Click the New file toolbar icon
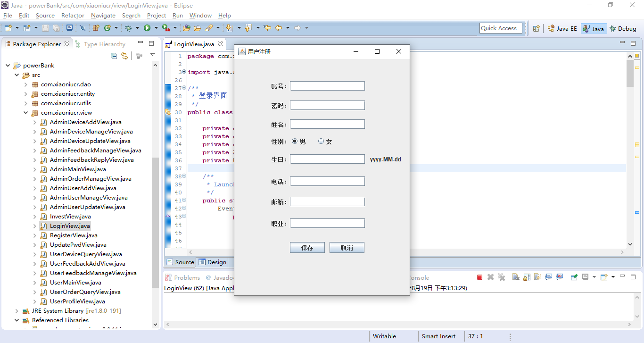 point(8,28)
